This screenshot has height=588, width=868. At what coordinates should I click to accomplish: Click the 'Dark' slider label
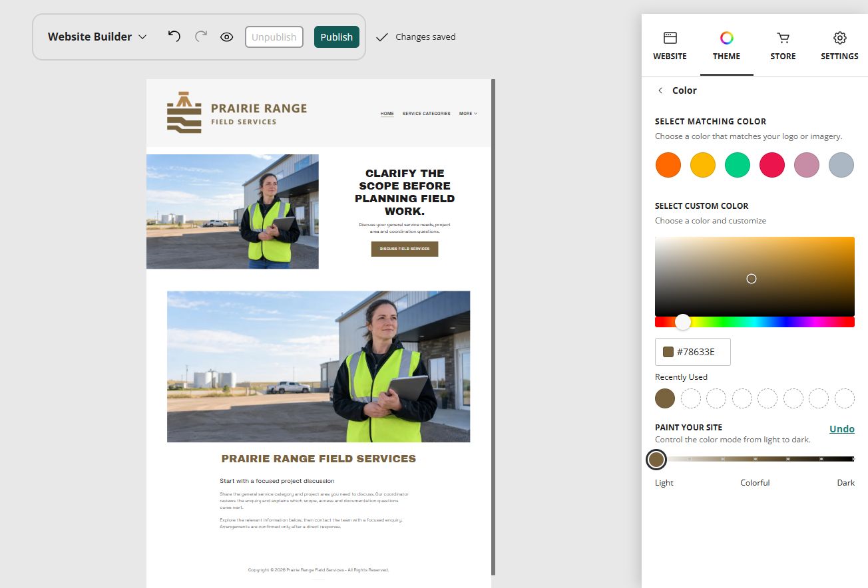pos(846,483)
